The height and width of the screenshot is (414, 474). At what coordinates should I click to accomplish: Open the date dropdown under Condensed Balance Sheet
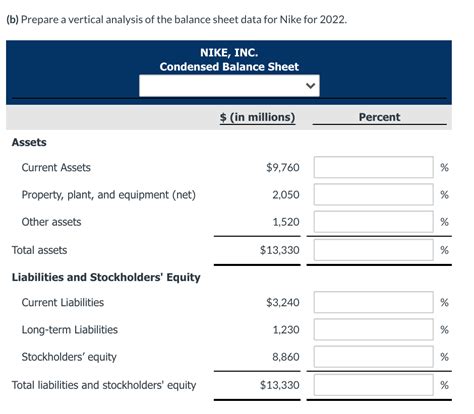pos(229,86)
